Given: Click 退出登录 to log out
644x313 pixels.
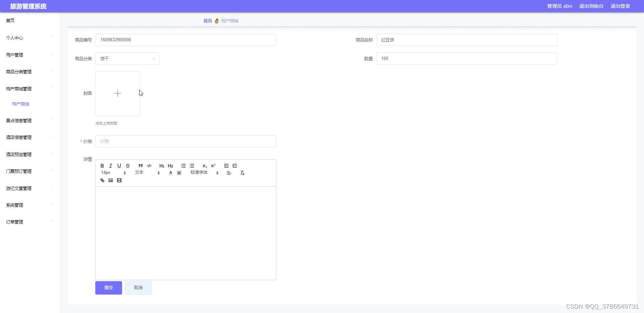Looking at the screenshot, I should [x=620, y=6].
